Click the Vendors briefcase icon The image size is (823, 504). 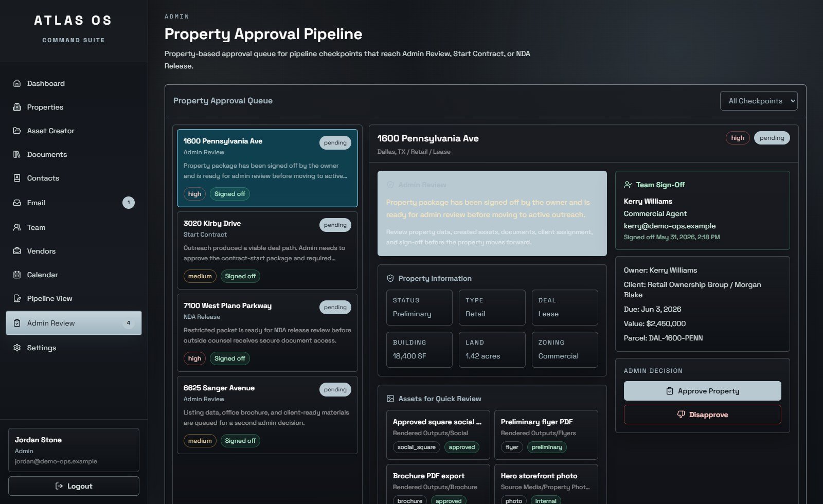point(17,251)
